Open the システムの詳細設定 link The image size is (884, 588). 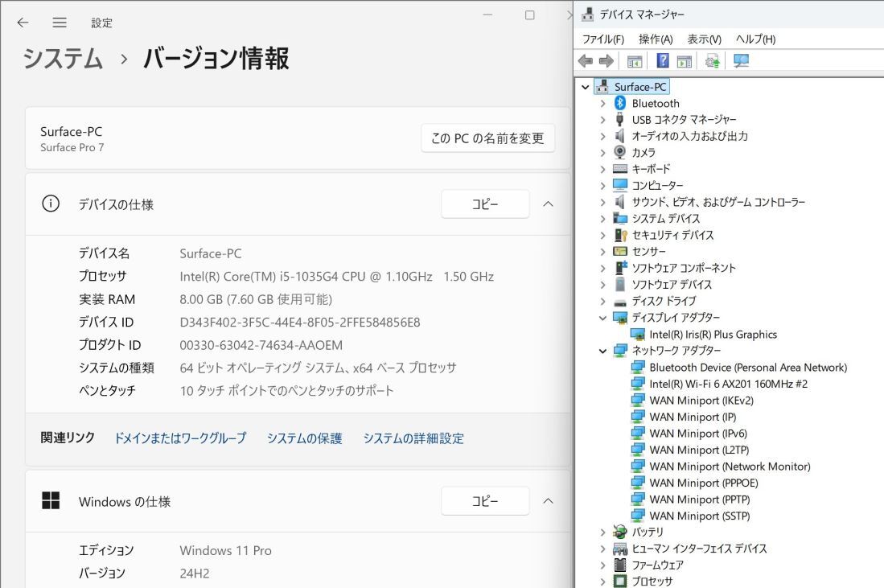pos(413,438)
